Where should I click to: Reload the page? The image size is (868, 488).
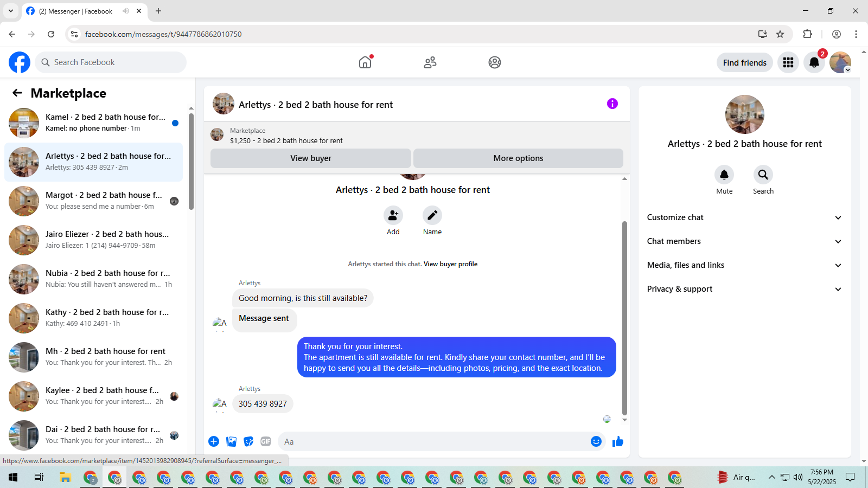click(x=51, y=34)
